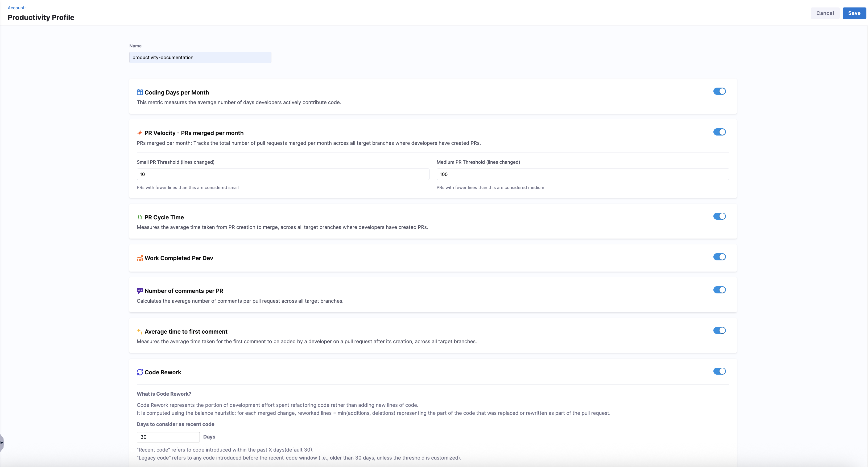
Task: Save the productivity profile
Action: tap(854, 13)
